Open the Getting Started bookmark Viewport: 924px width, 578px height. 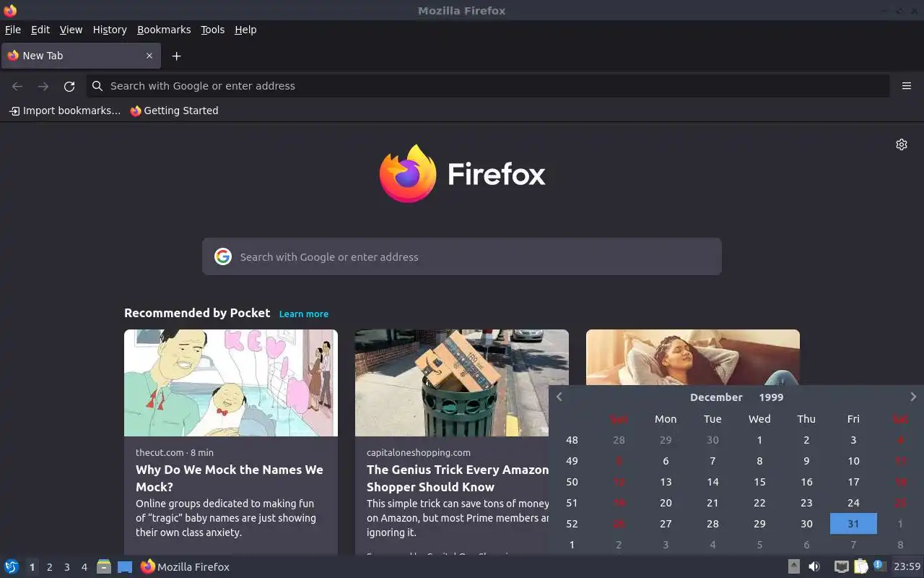point(174,111)
